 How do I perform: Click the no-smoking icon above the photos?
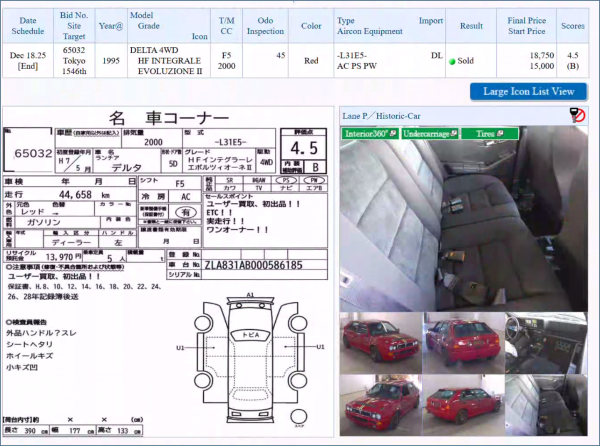pos(577,115)
